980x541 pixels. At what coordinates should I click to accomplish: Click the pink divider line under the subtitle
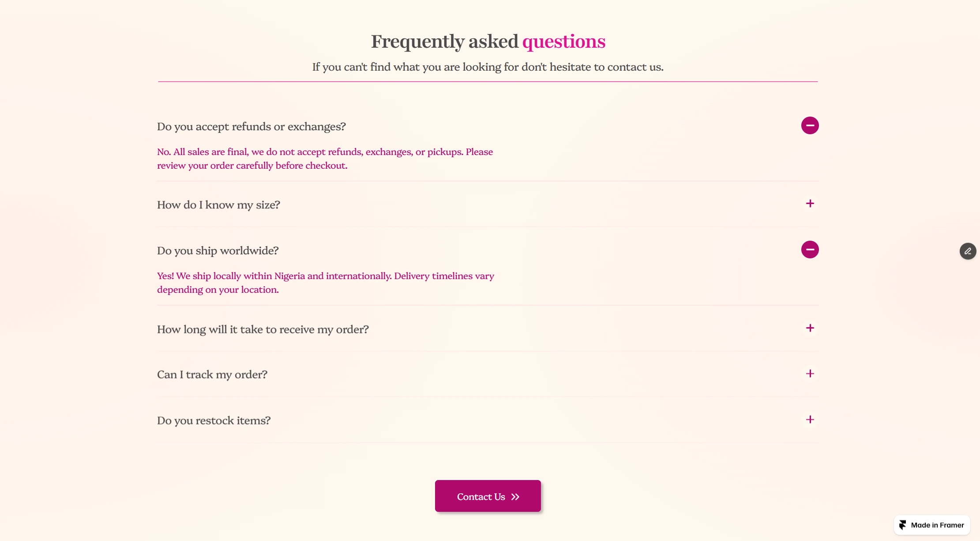(488, 81)
